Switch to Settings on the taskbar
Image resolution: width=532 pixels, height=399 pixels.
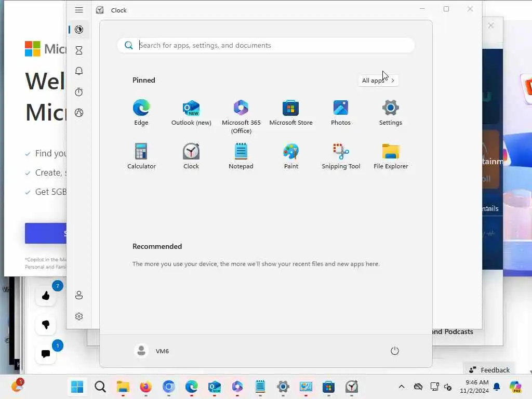coord(283,387)
